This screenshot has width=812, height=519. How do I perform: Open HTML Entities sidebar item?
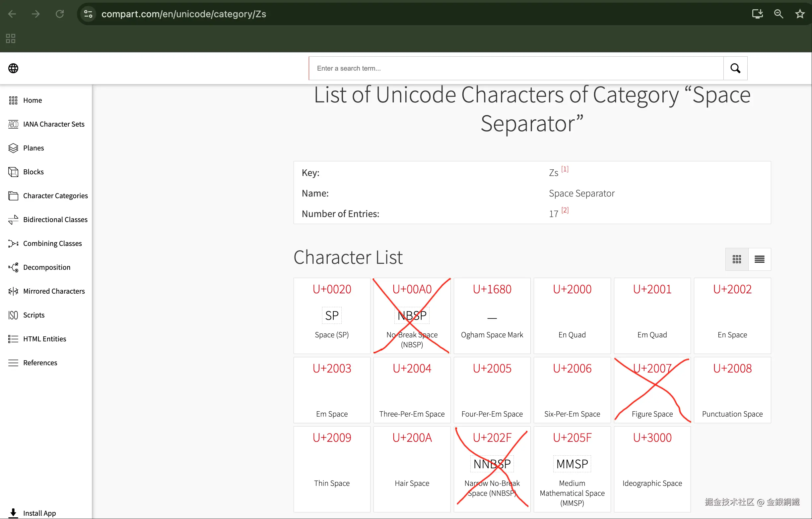(44, 339)
